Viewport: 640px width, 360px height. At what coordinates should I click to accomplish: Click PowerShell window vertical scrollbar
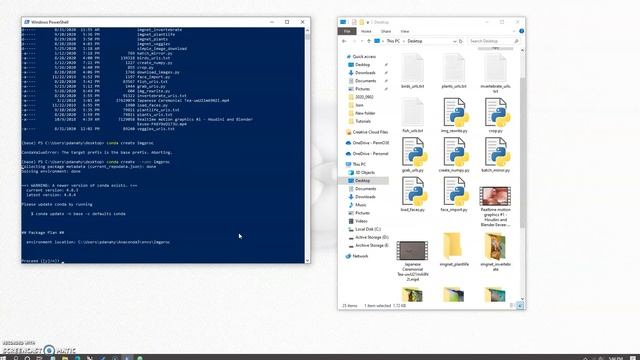point(307,145)
